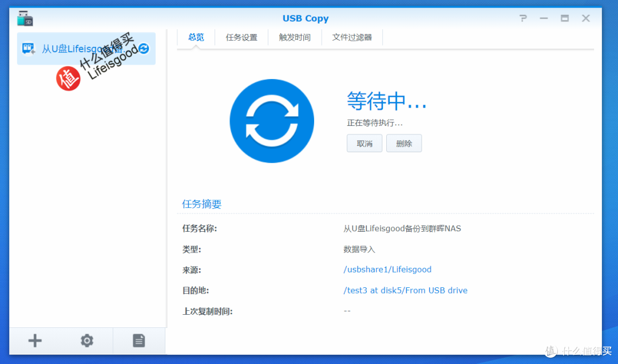This screenshot has height=364, width=618.
Task: Click the 等待中... status heading
Action: point(386,101)
